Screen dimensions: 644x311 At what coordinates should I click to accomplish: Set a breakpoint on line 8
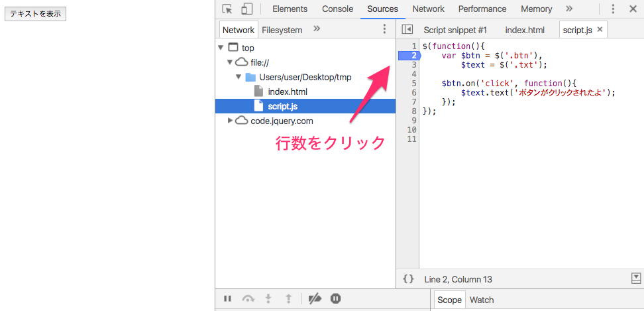pos(413,111)
